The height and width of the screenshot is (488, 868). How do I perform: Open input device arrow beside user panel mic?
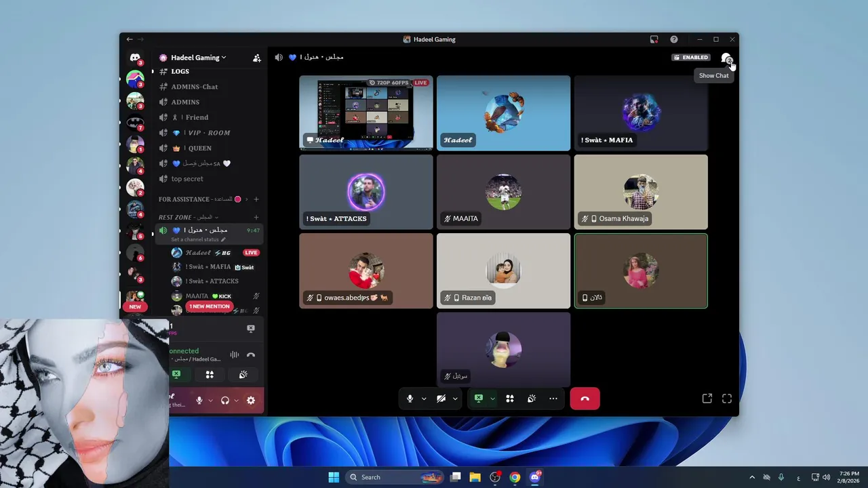coord(210,401)
